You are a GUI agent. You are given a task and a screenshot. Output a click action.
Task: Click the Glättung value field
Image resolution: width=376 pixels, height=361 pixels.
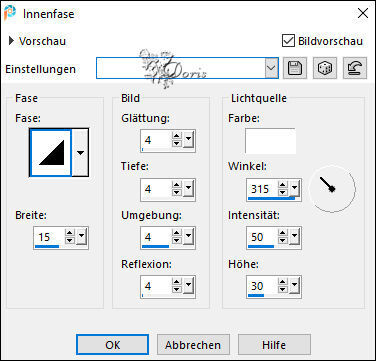coord(156,140)
